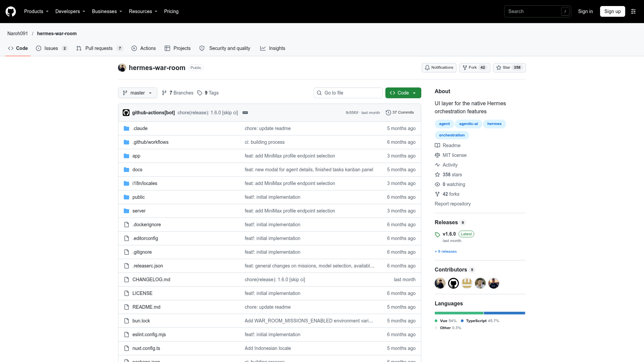Click the Activity pulse icon
The height and width of the screenshot is (362, 644).
[x=437, y=165]
